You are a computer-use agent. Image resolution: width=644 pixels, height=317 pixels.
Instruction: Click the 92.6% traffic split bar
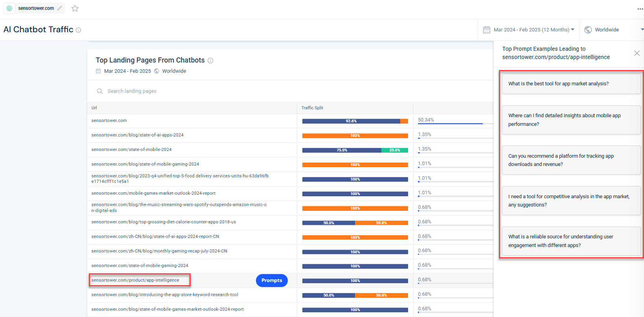click(351, 121)
